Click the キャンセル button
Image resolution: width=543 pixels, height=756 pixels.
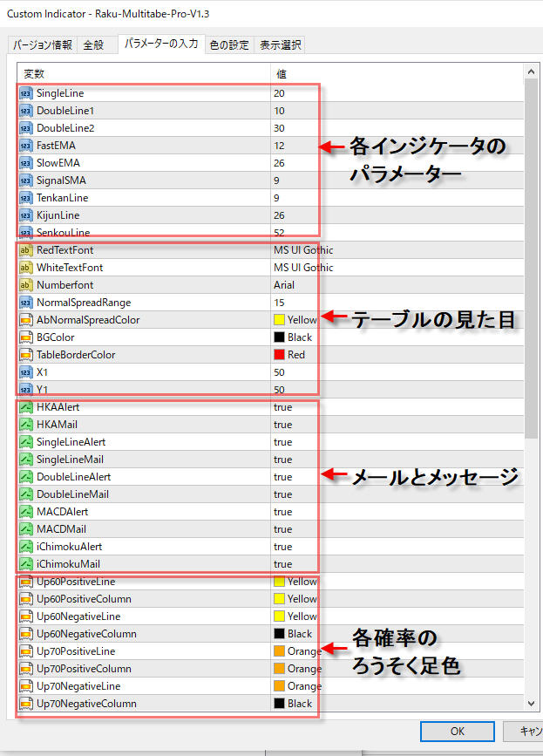point(523,732)
